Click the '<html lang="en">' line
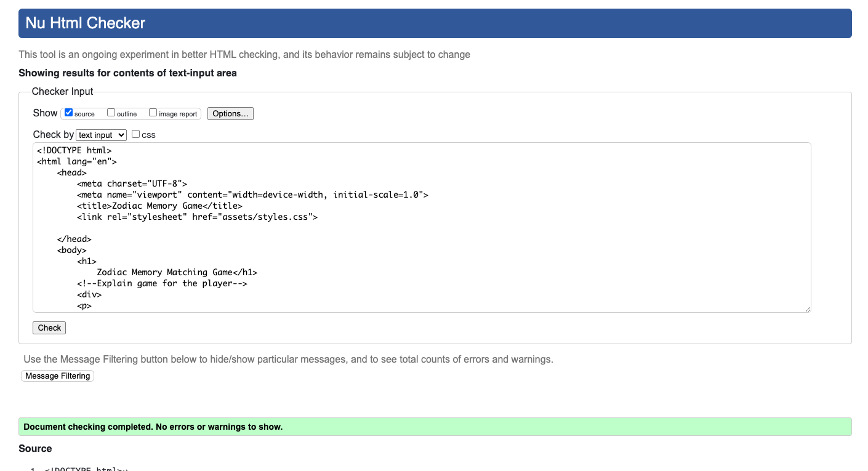 click(x=77, y=161)
